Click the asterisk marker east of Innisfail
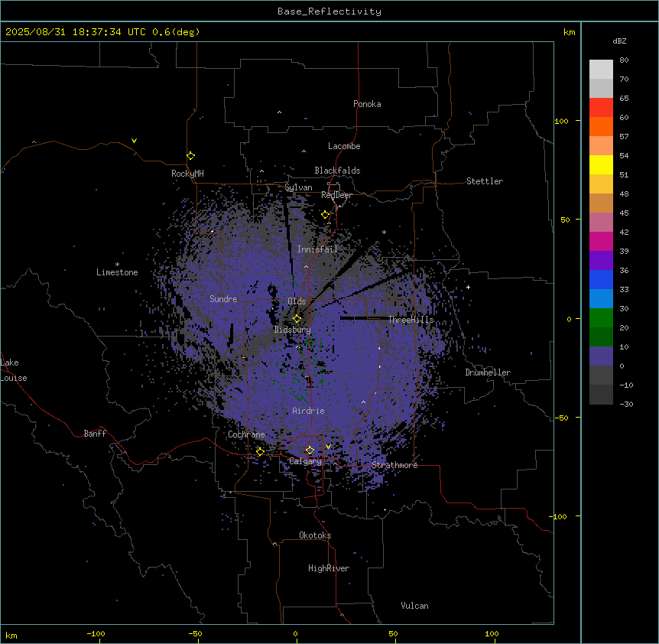 [384, 232]
